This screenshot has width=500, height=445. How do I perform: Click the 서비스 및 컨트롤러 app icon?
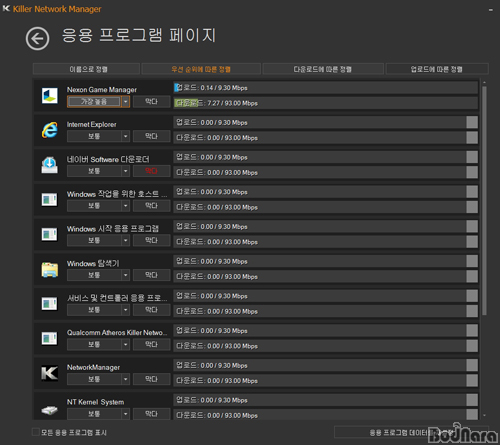pyautogui.click(x=50, y=304)
